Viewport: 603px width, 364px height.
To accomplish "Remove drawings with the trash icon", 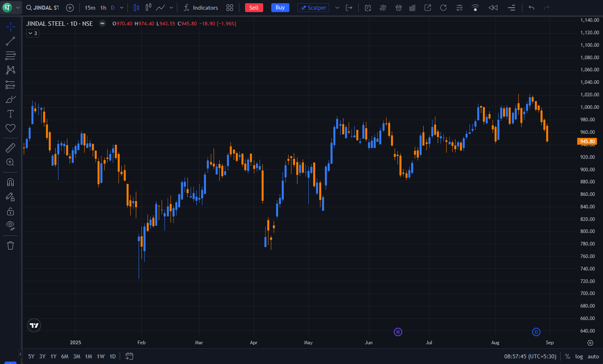I will point(10,245).
